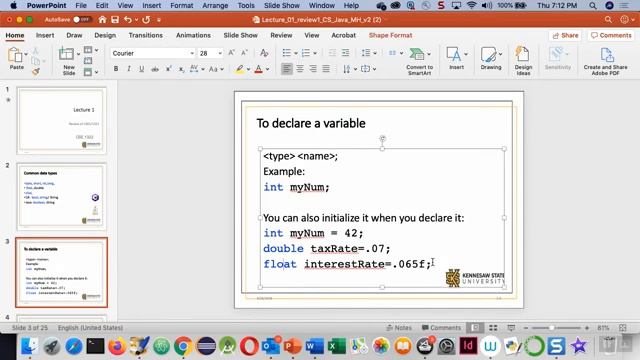Click the ribbon Comments button
This screenshot has height=360, width=640.
611,36
